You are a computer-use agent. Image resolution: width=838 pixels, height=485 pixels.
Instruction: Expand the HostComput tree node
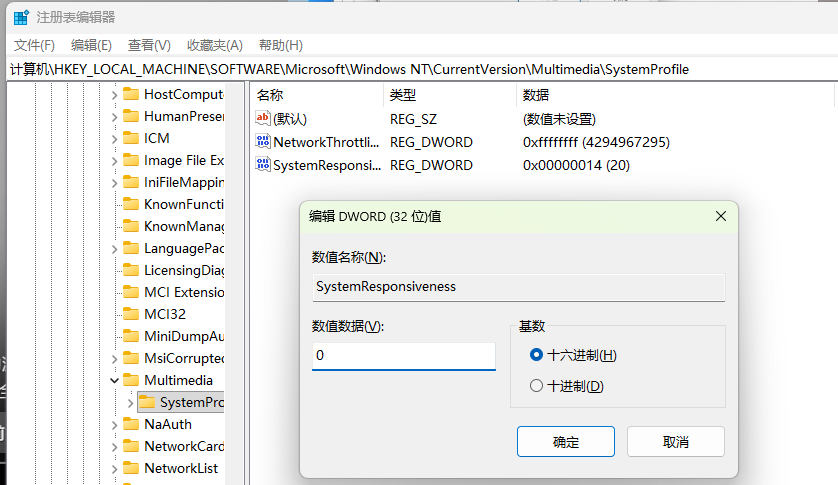(114, 95)
